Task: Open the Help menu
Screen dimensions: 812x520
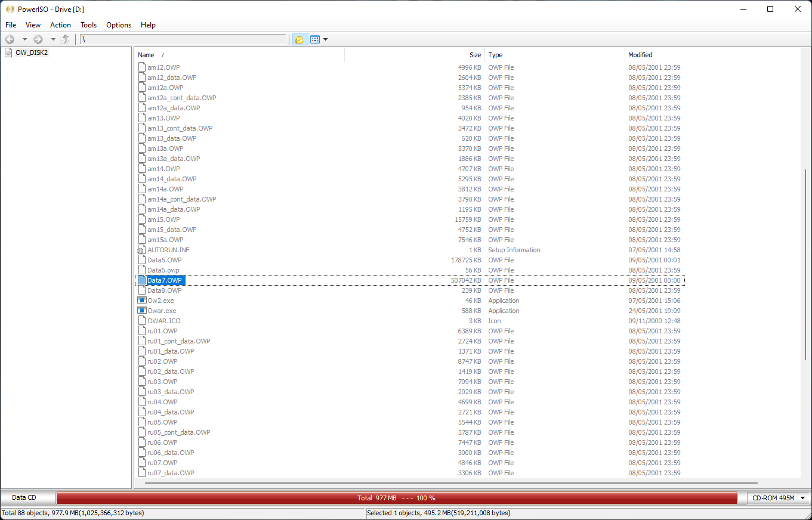Action: pos(149,25)
